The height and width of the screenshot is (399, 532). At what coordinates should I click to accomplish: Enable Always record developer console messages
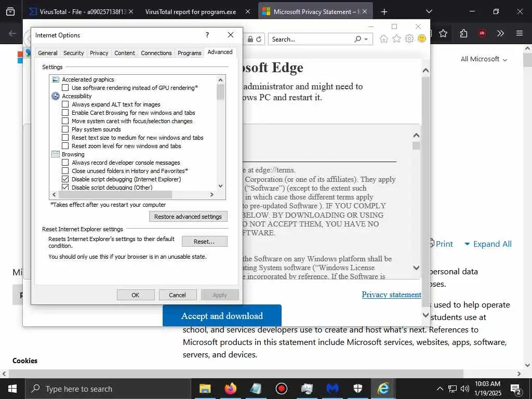pyautogui.click(x=65, y=163)
